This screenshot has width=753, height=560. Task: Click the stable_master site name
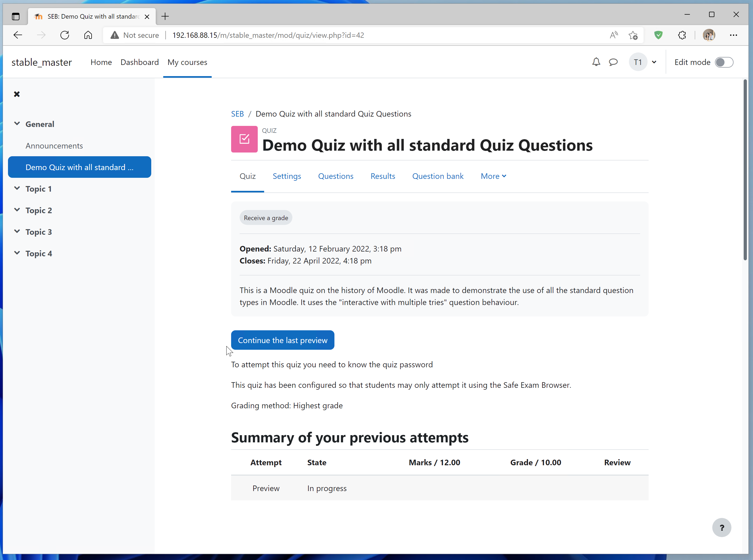pyautogui.click(x=42, y=62)
